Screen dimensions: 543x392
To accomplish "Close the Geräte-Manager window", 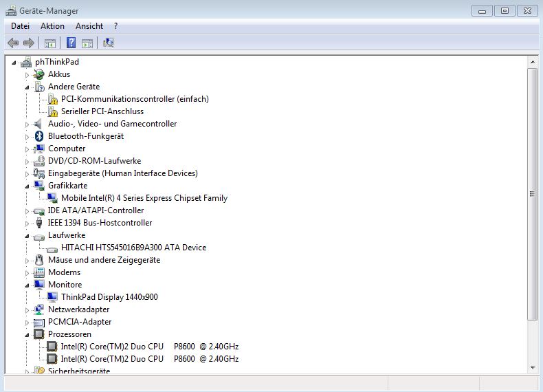I will click(527, 11).
